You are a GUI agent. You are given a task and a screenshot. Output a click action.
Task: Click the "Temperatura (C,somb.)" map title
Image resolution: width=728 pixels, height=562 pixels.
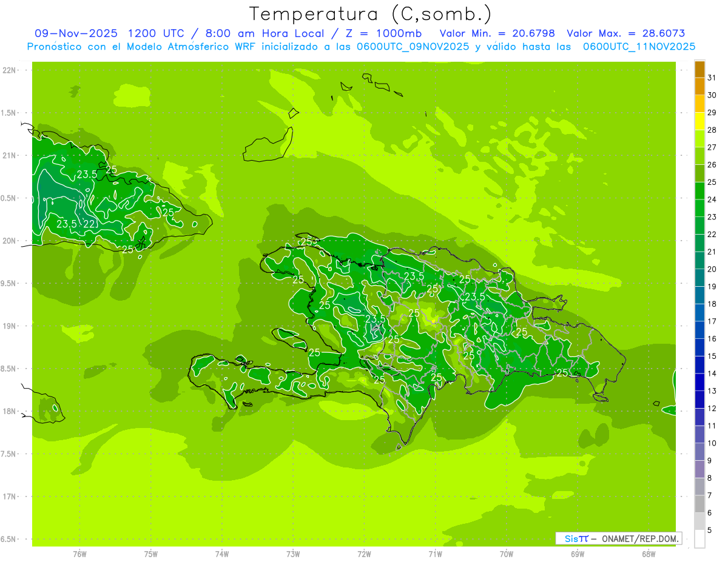coord(370,14)
